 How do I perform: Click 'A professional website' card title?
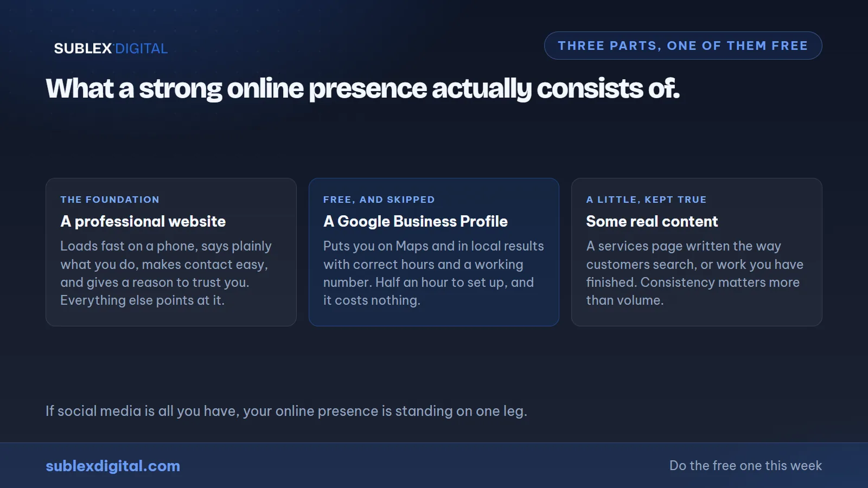[x=143, y=221]
